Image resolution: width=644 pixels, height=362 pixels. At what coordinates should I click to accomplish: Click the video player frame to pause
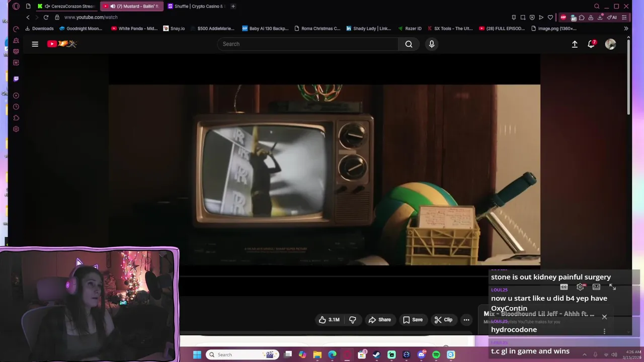(325, 174)
